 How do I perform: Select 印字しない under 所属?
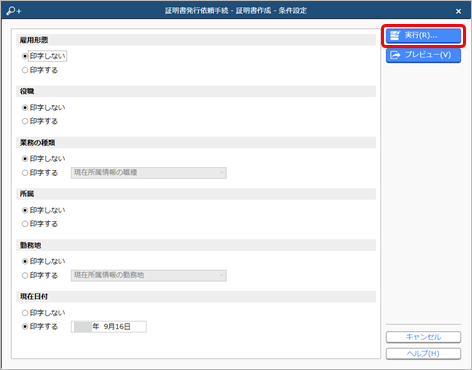tap(44, 210)
